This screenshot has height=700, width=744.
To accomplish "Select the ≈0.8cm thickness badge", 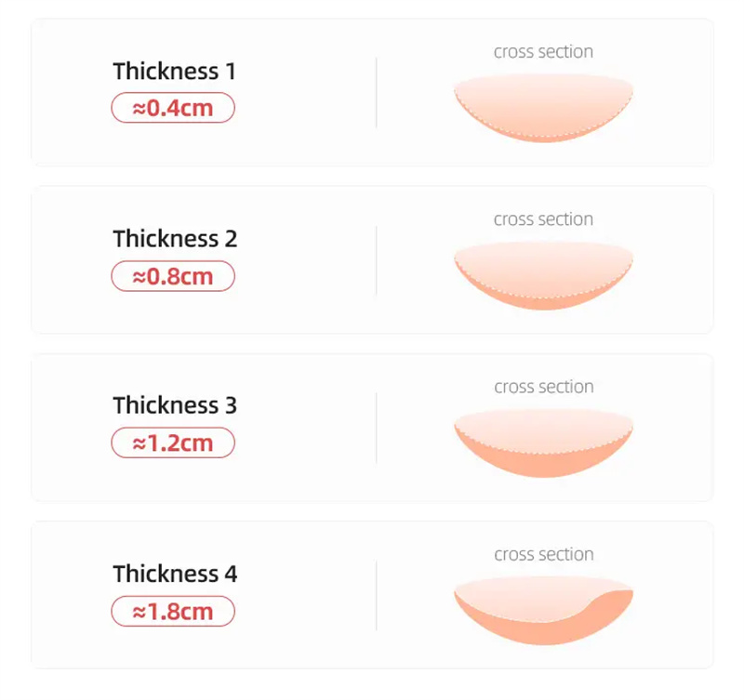I will click(173, 276).
